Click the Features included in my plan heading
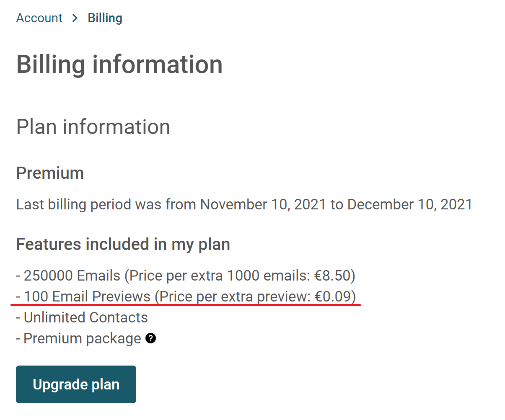Image resolution: width=505 pixels, height=420 pixels. [123, 244]
